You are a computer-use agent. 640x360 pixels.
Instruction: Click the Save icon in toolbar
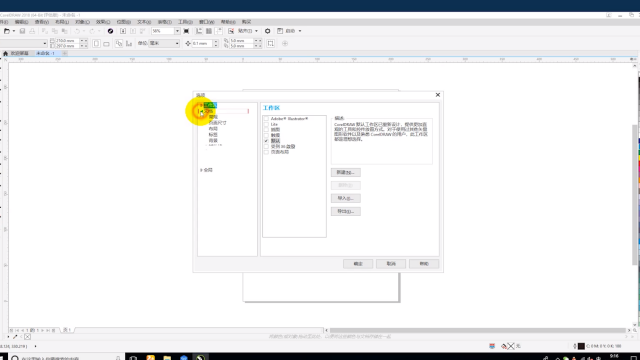pyautogui.click(x=22, y=31)
